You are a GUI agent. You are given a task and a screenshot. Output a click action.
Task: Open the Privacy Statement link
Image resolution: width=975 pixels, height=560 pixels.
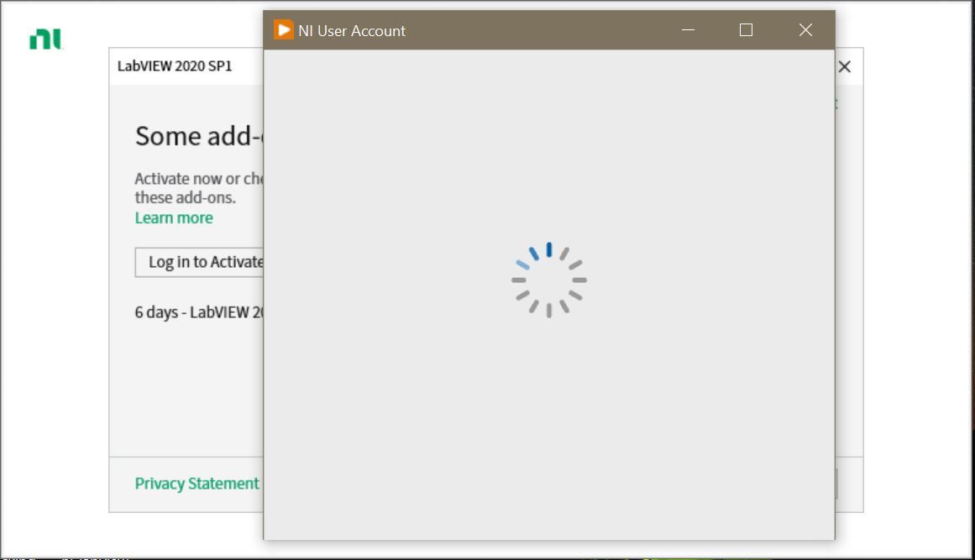coord(196,484)
